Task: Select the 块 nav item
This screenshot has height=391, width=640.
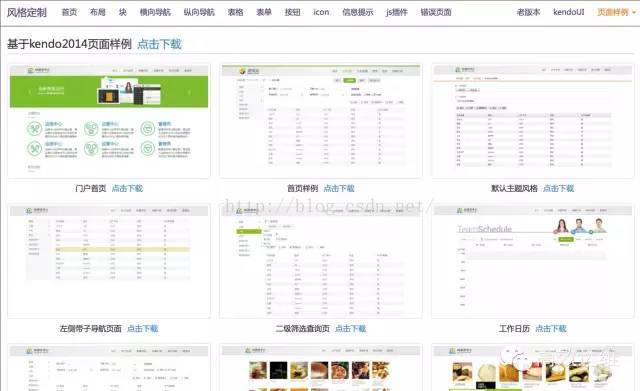Action: pyautogui.click(x=122, y=12)
